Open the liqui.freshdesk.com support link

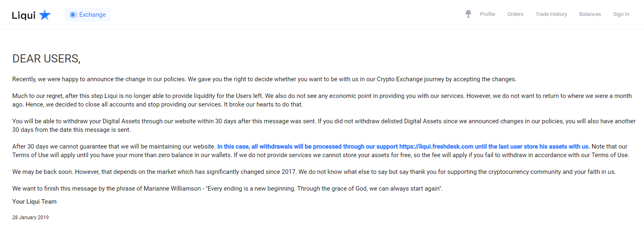[x=436, y=147]
